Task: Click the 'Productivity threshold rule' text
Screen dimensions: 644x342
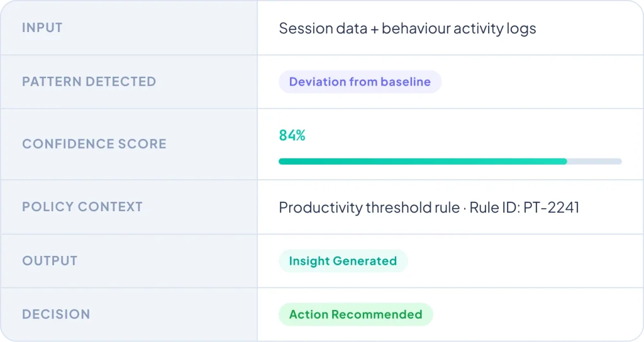Action: coord(369,207)
